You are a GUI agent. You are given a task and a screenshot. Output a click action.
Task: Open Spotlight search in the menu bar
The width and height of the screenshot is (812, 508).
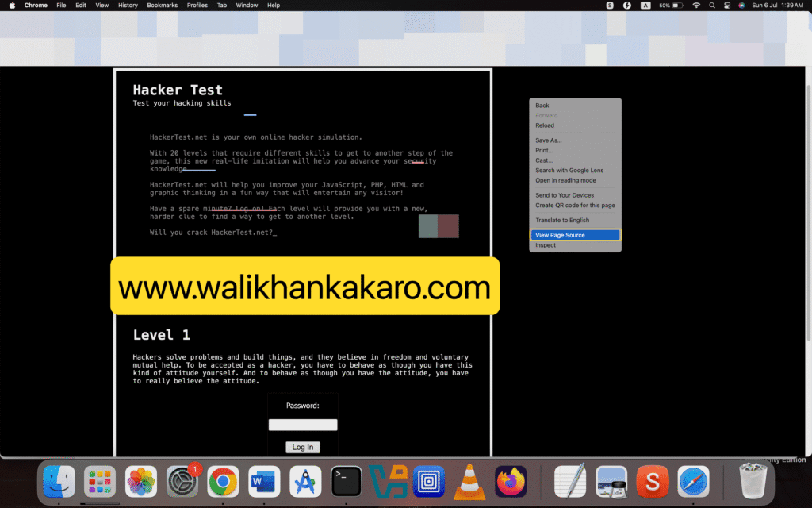tap(712, 6)
